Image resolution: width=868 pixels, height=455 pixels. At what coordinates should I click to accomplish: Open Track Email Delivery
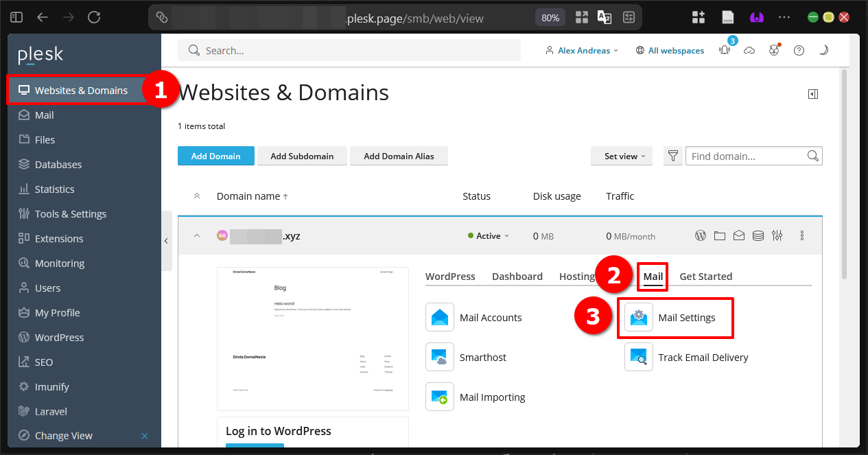687,357
